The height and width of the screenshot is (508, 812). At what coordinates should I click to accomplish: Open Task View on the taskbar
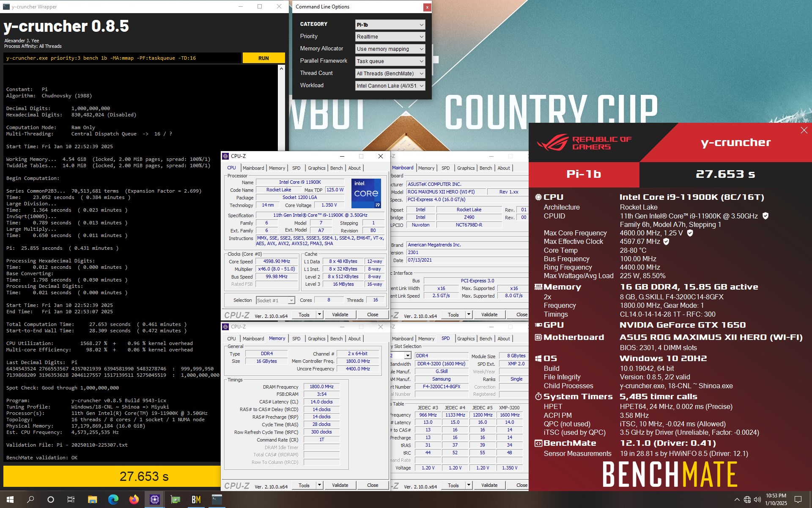(71, 500)
